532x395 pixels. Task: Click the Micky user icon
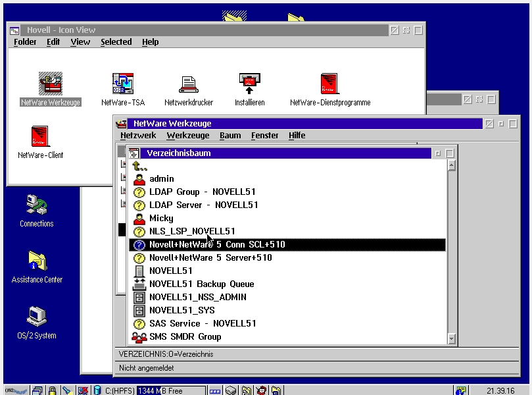click(x=139, y=219)
